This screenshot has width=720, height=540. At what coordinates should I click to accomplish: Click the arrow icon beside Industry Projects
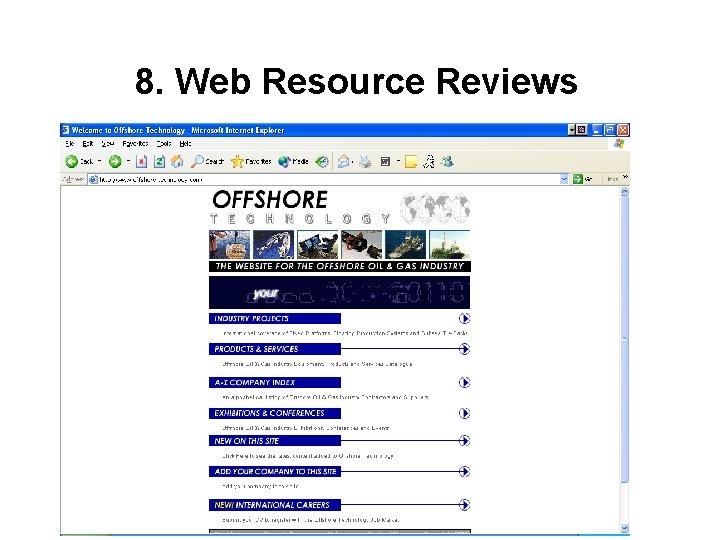coord(464,318)
